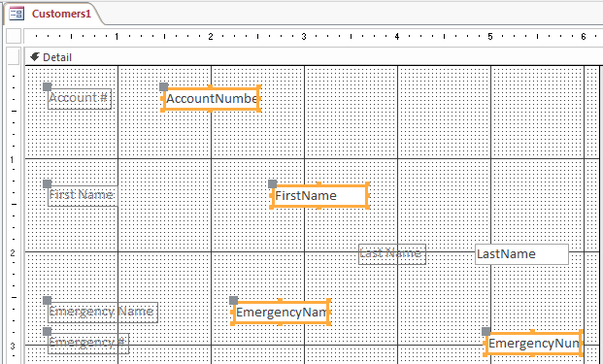Screen dimensions: 603x364
Task: Select the EmergencyName text box
Action: (x=281, y=313)
